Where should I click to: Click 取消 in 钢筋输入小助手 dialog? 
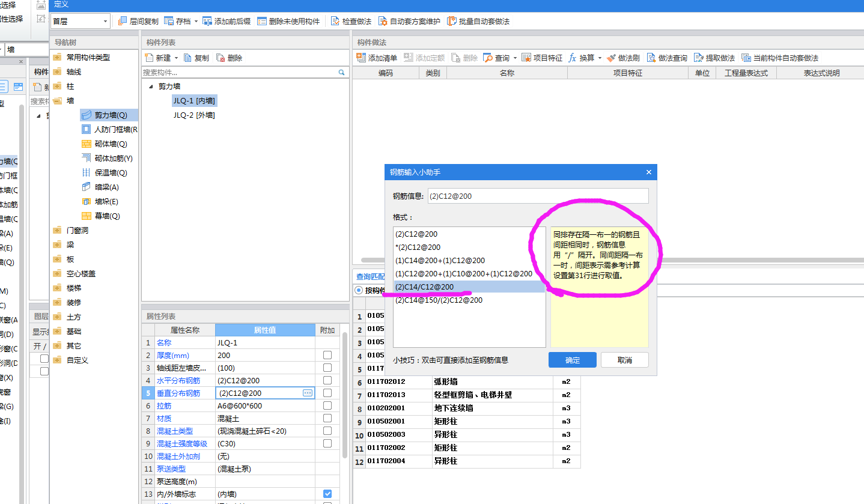[x=625, y=360]
